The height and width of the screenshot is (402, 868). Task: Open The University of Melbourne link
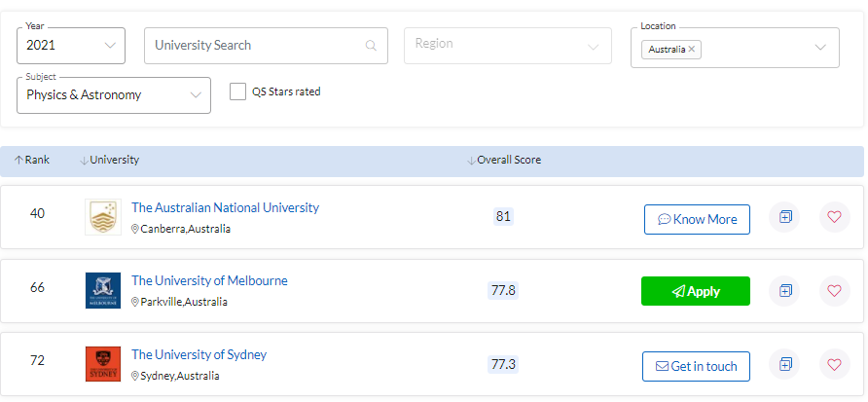pyautogui.click(x=210, y=280)
